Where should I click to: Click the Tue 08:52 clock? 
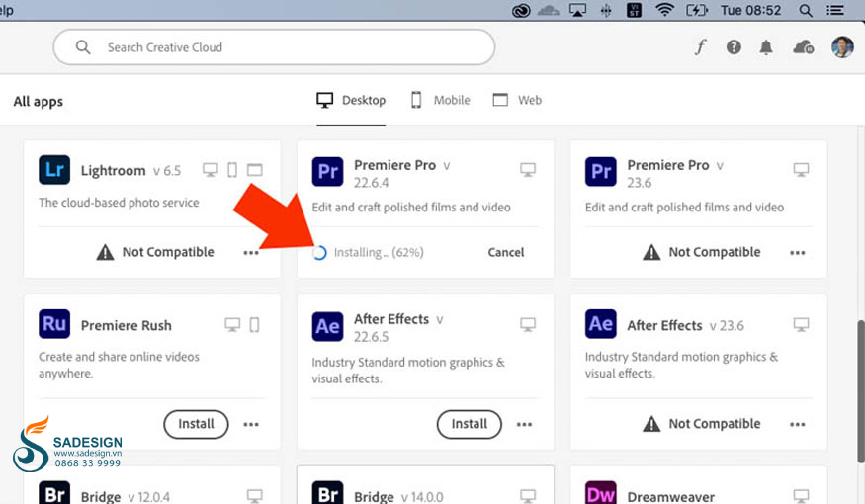coord(750,10)
